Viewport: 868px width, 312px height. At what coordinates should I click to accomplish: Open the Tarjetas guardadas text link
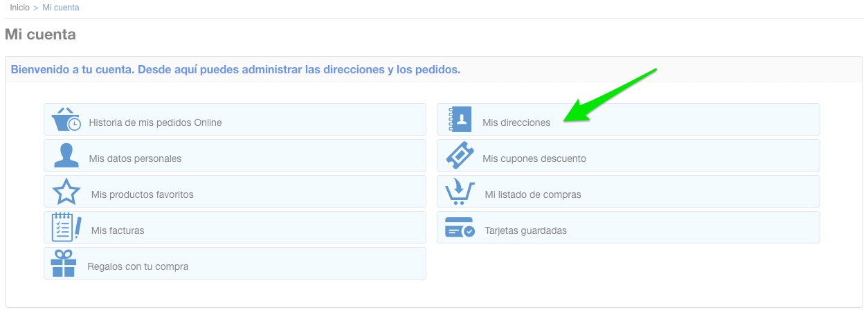click(525, 230)
